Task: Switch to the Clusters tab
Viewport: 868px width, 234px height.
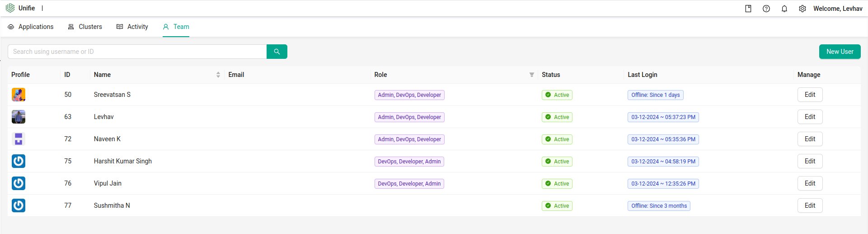Action: [x=85, y=27]
